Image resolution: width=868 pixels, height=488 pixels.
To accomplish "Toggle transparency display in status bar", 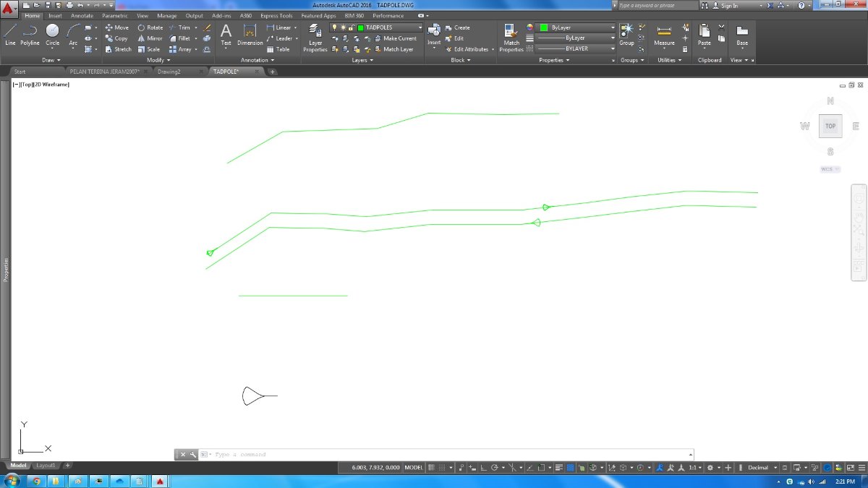I will (570, 468).
